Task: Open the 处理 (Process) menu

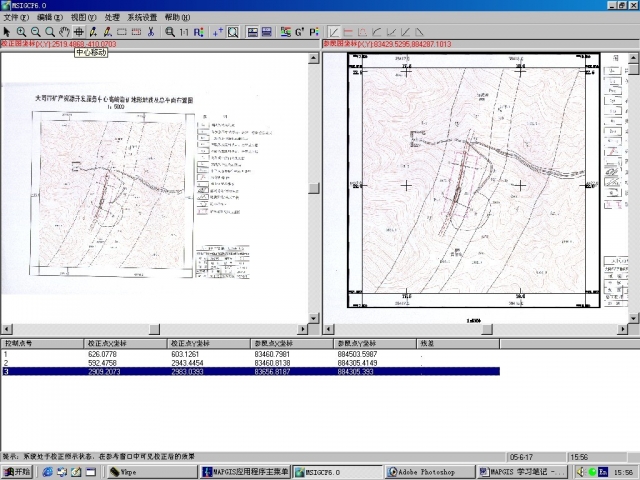Action: click(112, 18)
